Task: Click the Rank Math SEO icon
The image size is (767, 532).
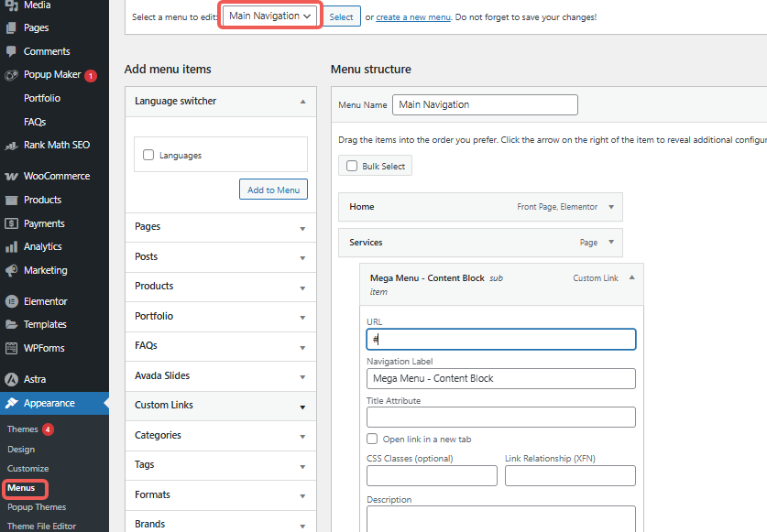Action: (11, 145)
